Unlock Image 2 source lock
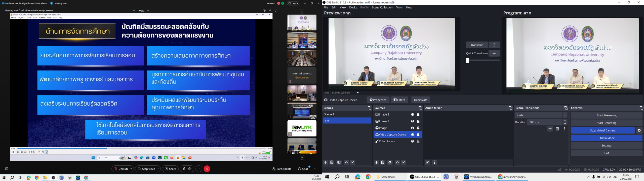The image size is (644, 181). coord(418,121)
